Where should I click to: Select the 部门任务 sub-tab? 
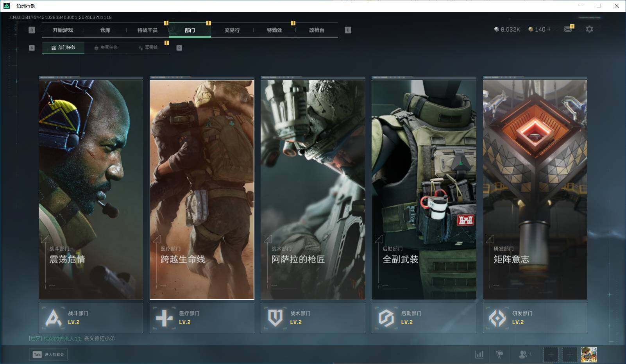(x=63, y=48)
